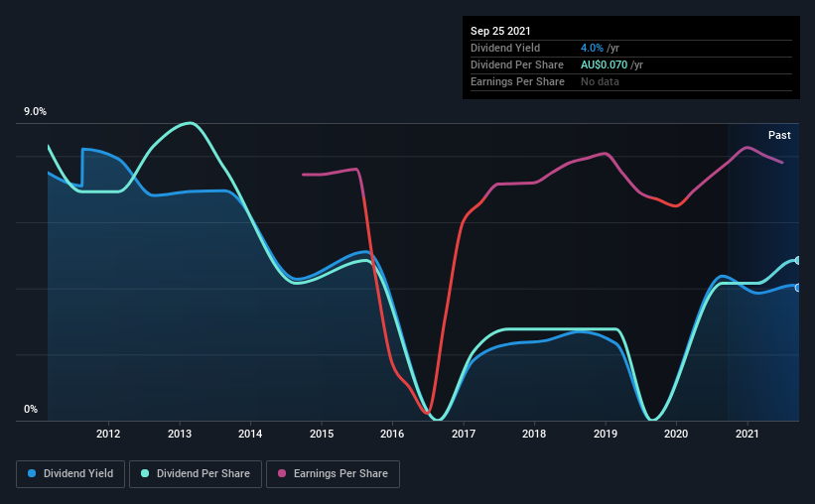
Task: Click the 2021 x-axis label
Action: (x=747, y=434)
